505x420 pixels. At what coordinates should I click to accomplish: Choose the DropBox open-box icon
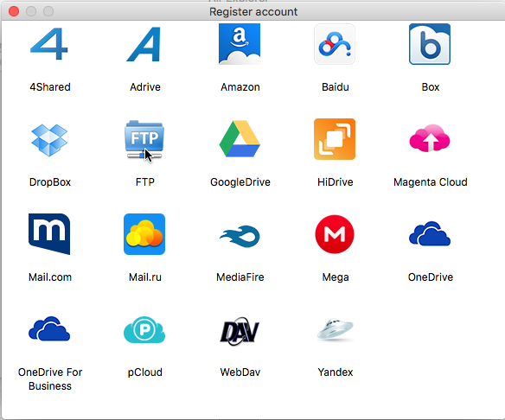click(x=49, y=139)
